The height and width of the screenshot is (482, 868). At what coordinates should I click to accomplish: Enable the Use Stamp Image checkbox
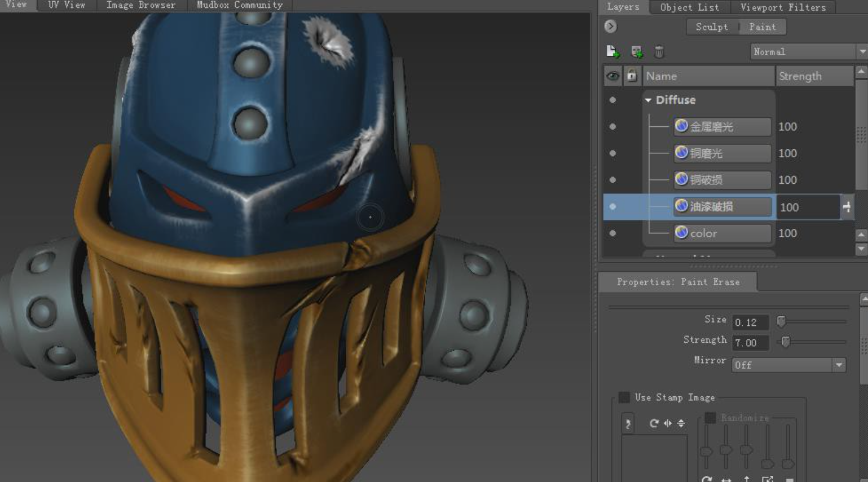coord(624,397)
